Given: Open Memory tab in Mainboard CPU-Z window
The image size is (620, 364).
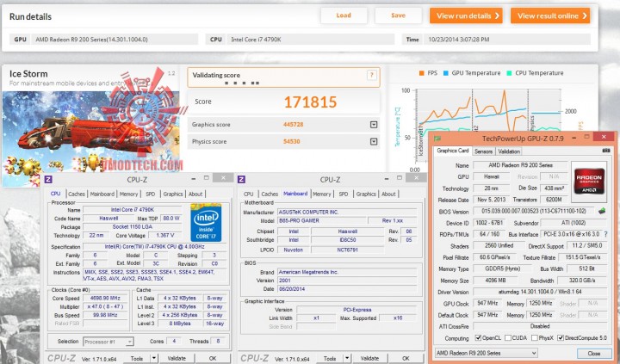Looking at the screenshot, I should 321,194.
